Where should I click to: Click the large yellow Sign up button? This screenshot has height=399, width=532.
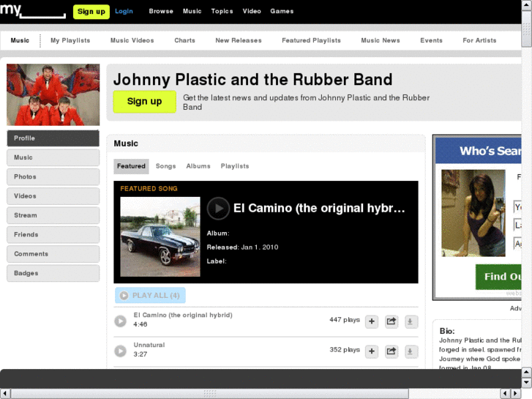pos(145,102)
